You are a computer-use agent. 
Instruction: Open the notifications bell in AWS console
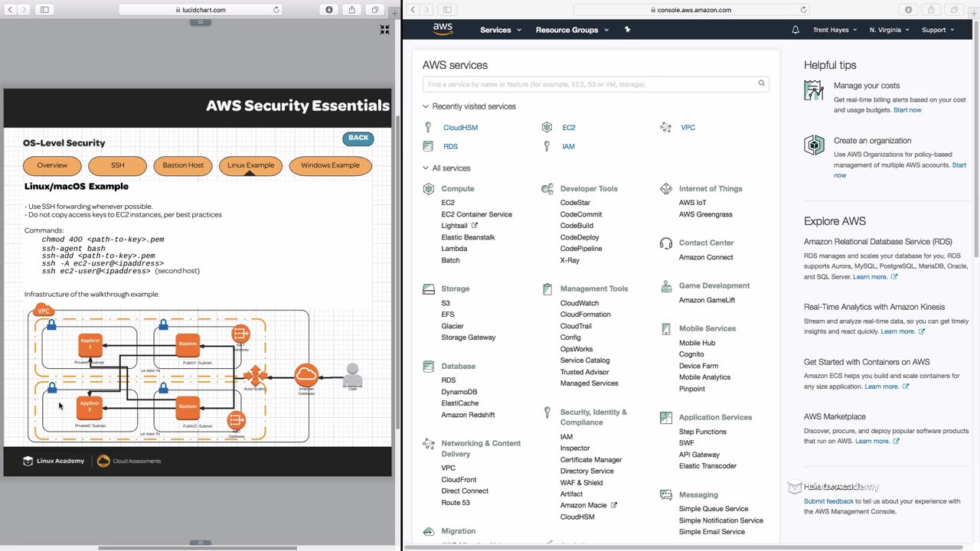click(x=795, y=30)
